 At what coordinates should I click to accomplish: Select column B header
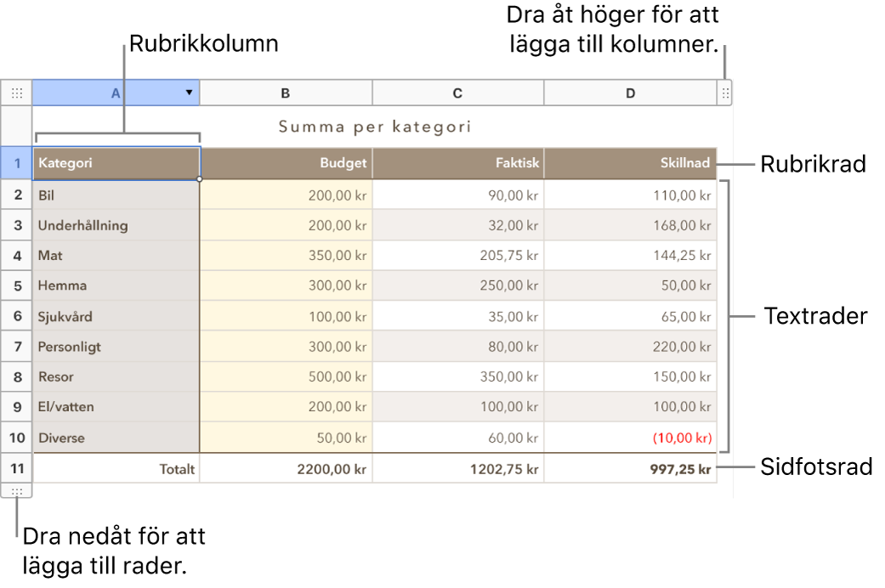coord(286,92)
